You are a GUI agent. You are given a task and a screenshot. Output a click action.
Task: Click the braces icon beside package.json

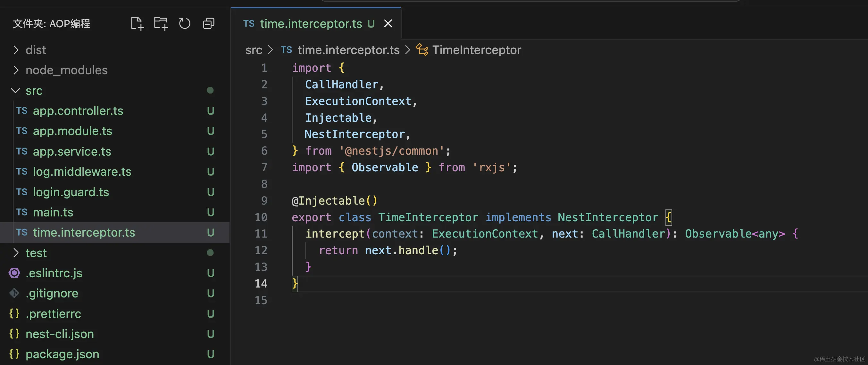14,354
